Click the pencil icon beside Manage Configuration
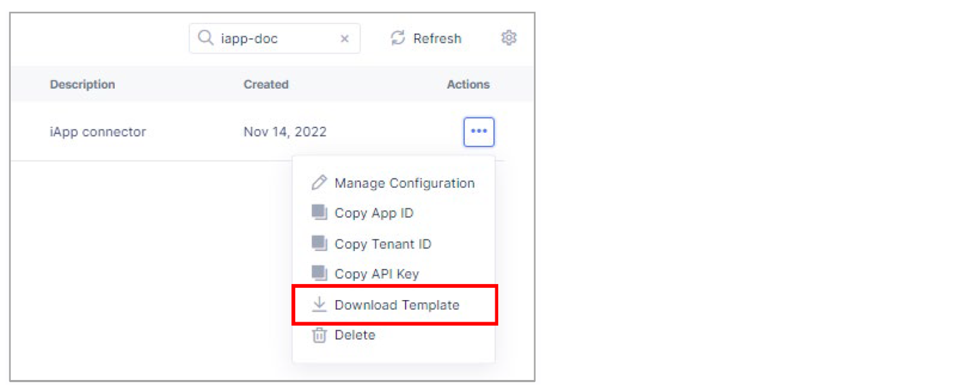Viewport: 980px width, 390px height. [x=318, y=183]
